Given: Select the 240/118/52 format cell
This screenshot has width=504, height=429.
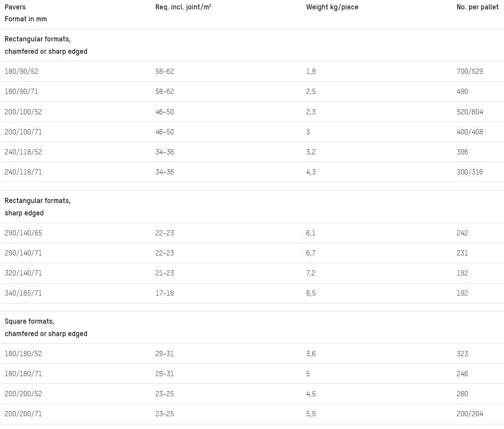Looking at the screenshot, I should 23,152.
